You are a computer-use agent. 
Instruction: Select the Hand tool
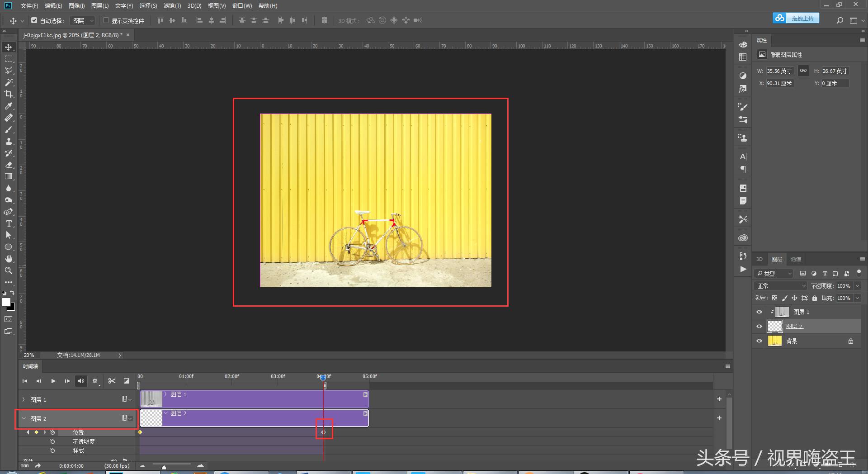(x=9, y=259)
